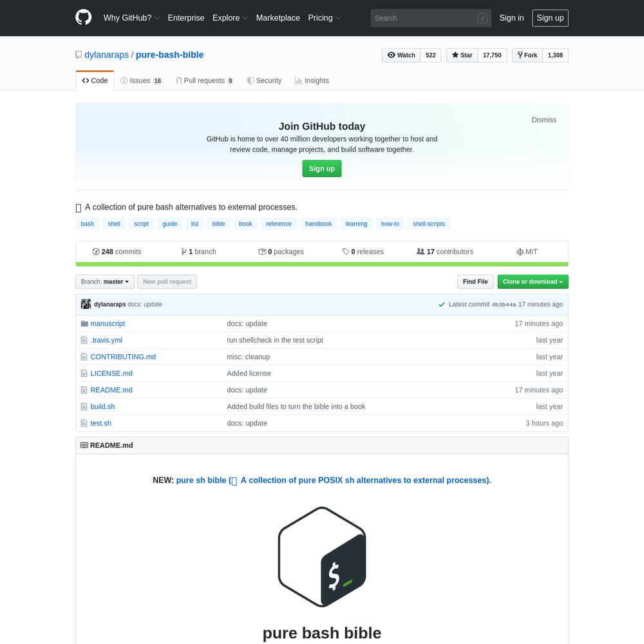The height and width of the screenshot is (644, 644).
Task: Open the Branch: master selector
Action: (x=105, y=282)
